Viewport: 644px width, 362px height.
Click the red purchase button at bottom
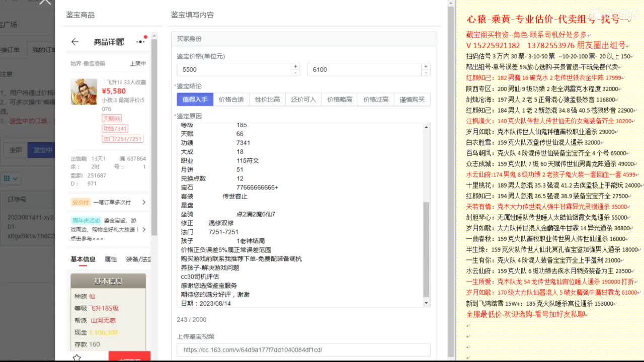(129, 357)
